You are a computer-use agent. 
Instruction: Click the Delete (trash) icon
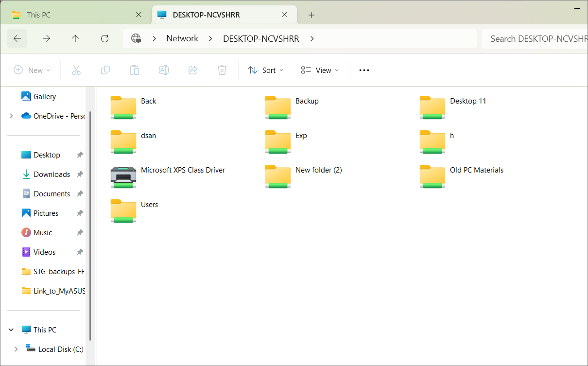[x=222, y=70]
